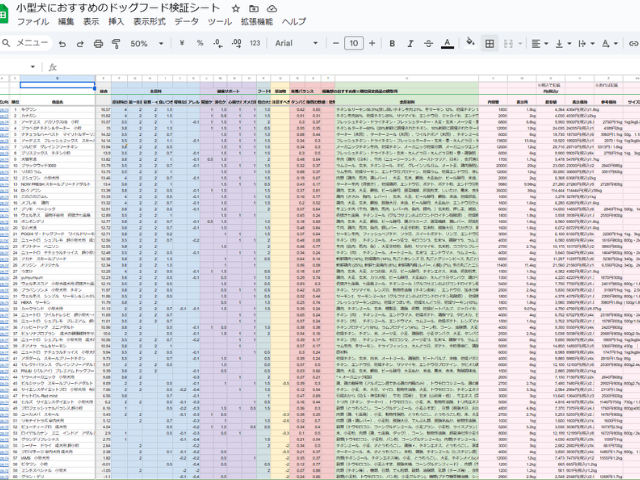Open the Google Sheets home logo

(3, 15)
